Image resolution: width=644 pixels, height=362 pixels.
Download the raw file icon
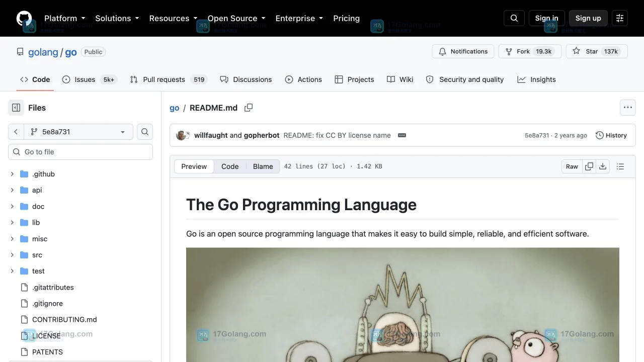pyautogui.click(x=603, y=166)
